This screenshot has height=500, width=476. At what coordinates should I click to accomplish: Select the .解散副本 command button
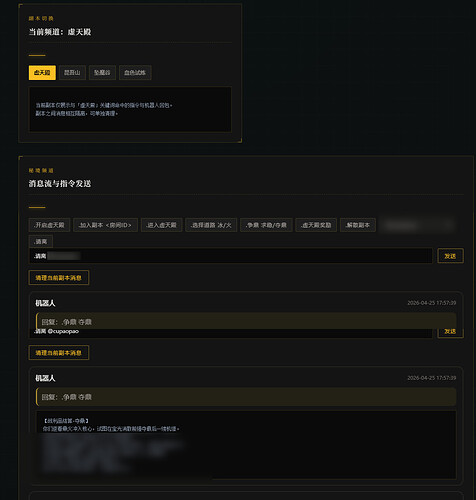click(x=358, y=225)
